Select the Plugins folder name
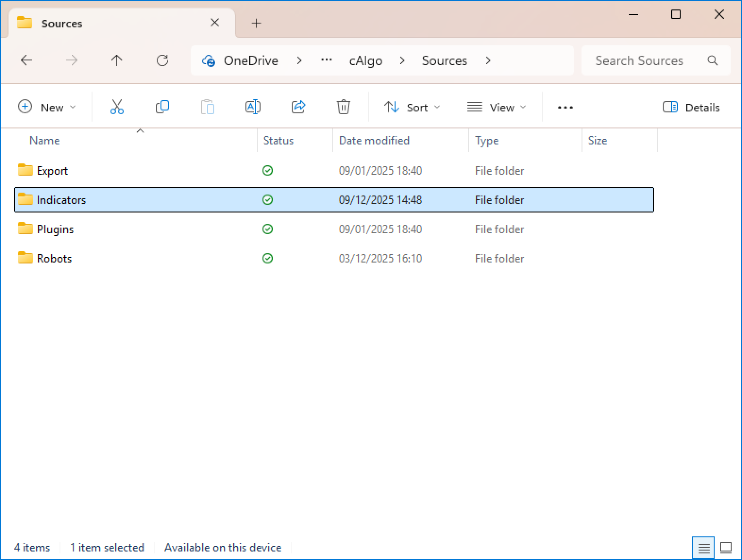Screen dimensions: 742x560 pyautogui.click(x=55, y=229)
